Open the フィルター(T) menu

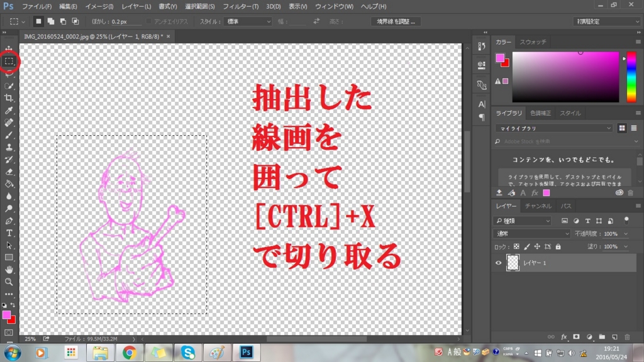[241, 6]
